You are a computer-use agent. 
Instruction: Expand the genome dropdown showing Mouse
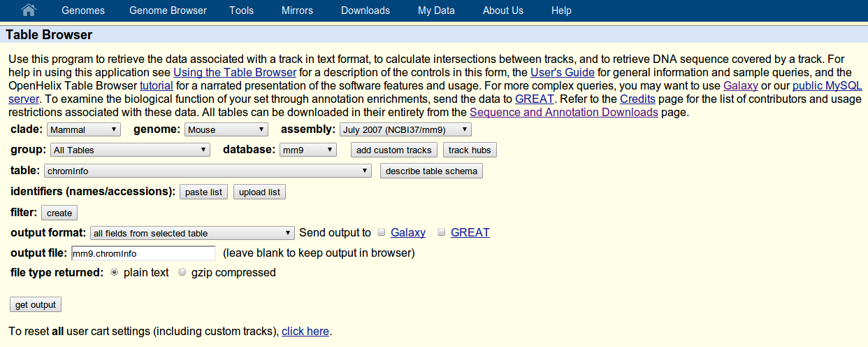(x=226, y=129)
